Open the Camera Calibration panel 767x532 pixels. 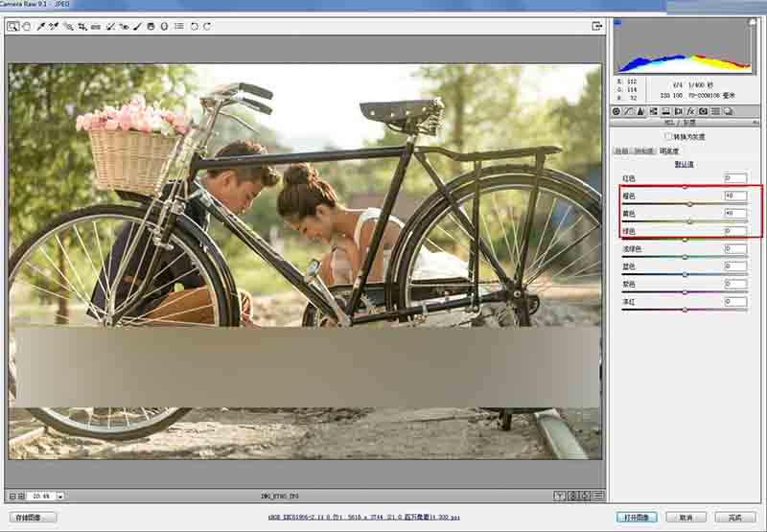point(703,111)
